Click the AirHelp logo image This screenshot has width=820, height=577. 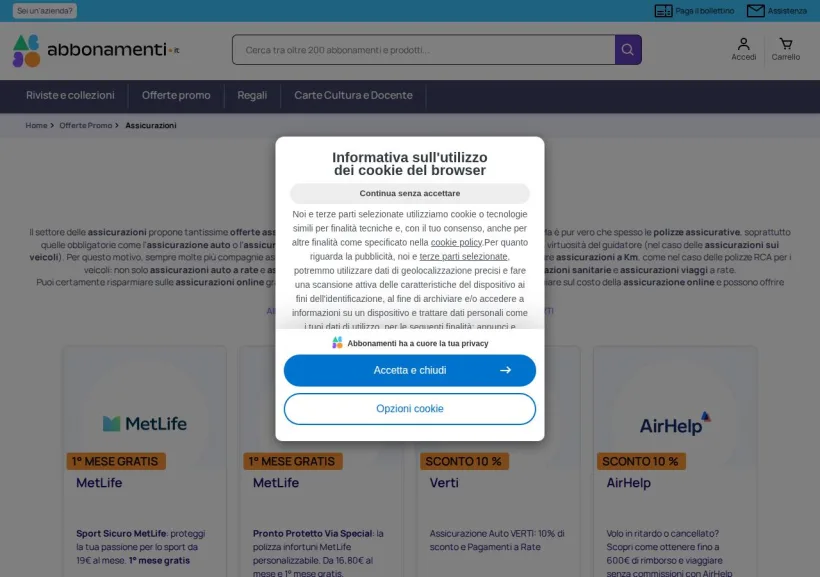click(x=675, y=424)
